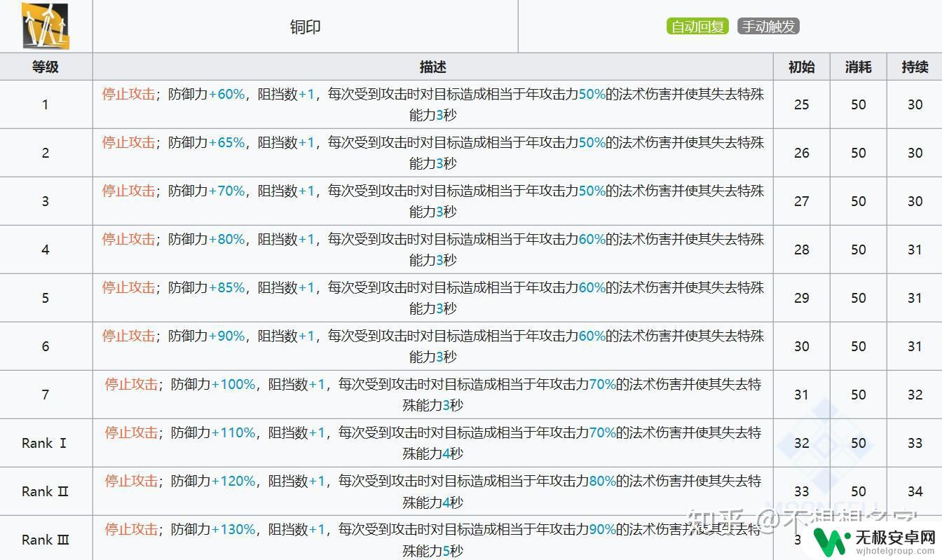This screenshot has width=942, height=560.
Task: Click duration value 30 in level 2 row
Action: pyautogui.click(x=915, y=153)
